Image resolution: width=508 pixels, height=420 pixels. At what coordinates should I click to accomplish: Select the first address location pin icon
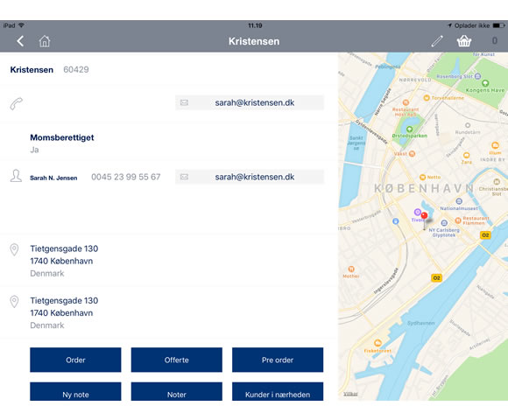coord(14,249)
